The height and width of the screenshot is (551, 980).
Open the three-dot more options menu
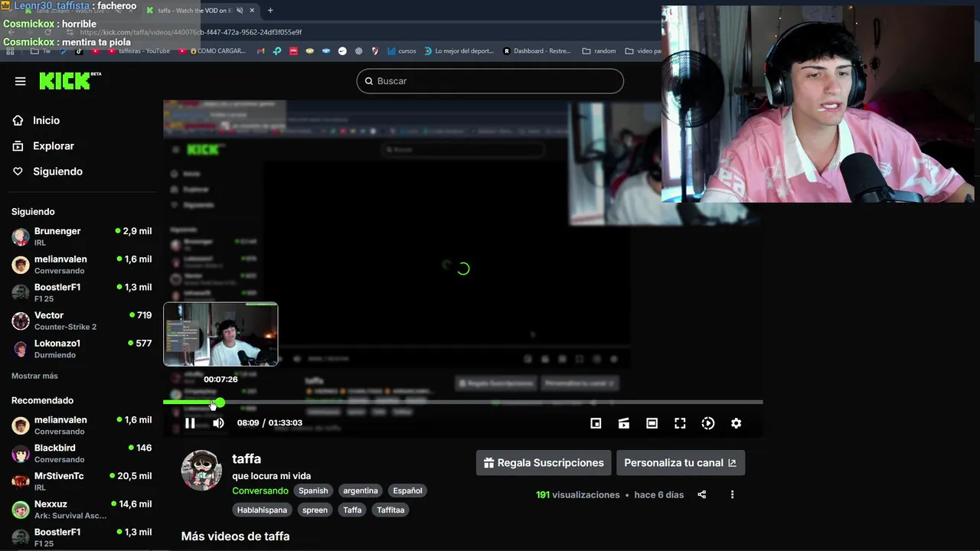click(x=732, y=495)
